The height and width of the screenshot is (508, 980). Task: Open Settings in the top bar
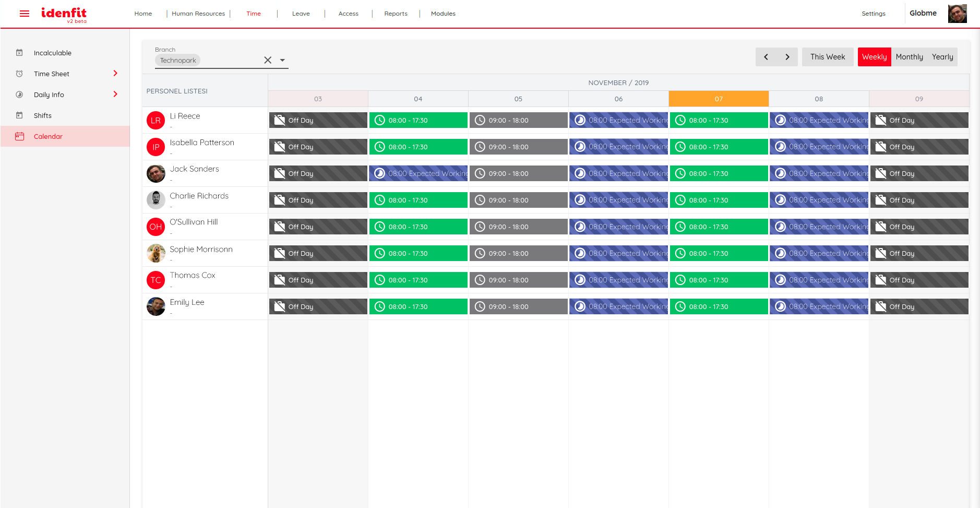click(x=874, y=14)
